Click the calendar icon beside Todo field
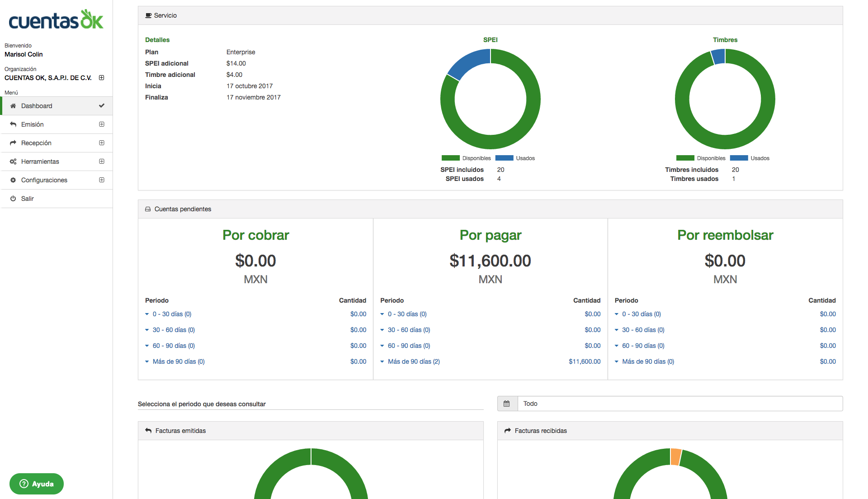 [507, 404]
